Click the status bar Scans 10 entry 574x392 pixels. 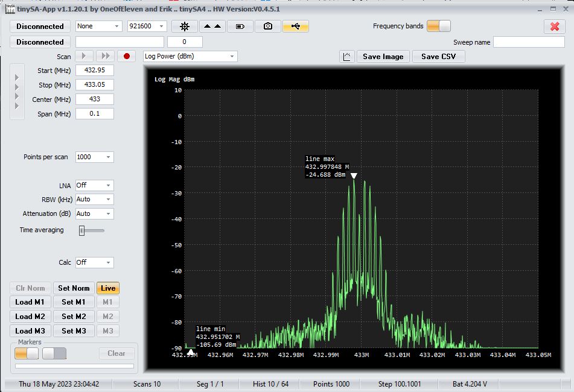tap(147, 384)
